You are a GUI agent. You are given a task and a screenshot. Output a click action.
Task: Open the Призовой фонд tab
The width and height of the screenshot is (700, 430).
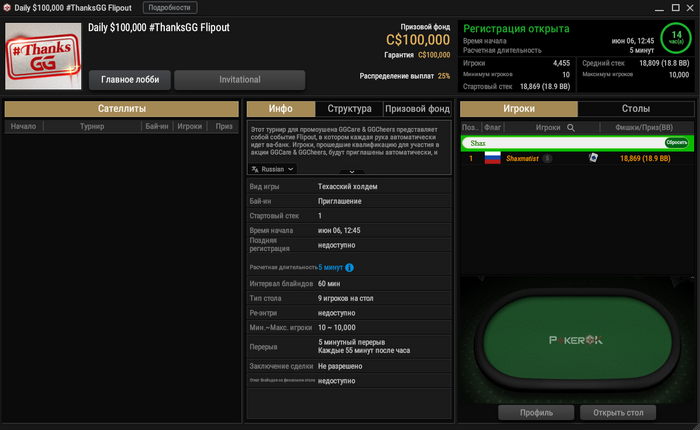pyautogui.click(x=417, y=109)
